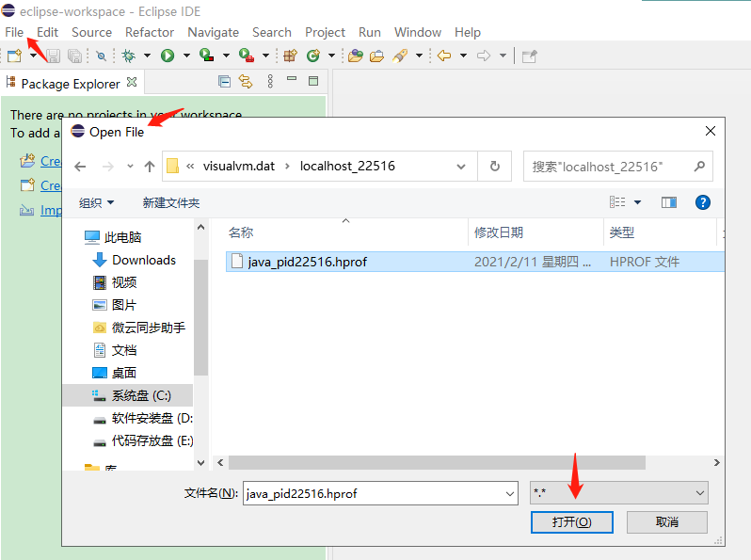751x560 pixels.
Task: Click the 取消 button
Action: tap(666, 522)
